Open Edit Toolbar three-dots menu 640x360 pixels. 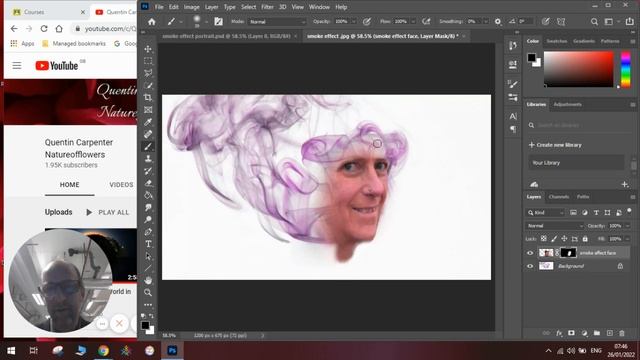point(148,305)
